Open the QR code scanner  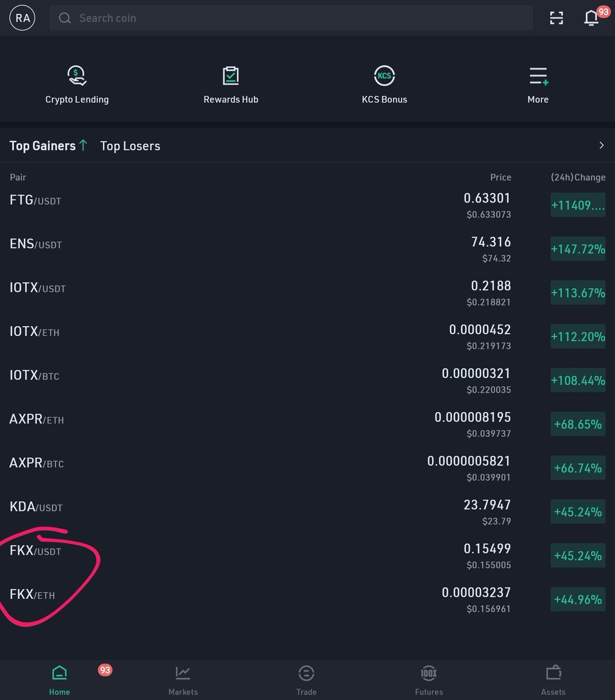(555, 17)
